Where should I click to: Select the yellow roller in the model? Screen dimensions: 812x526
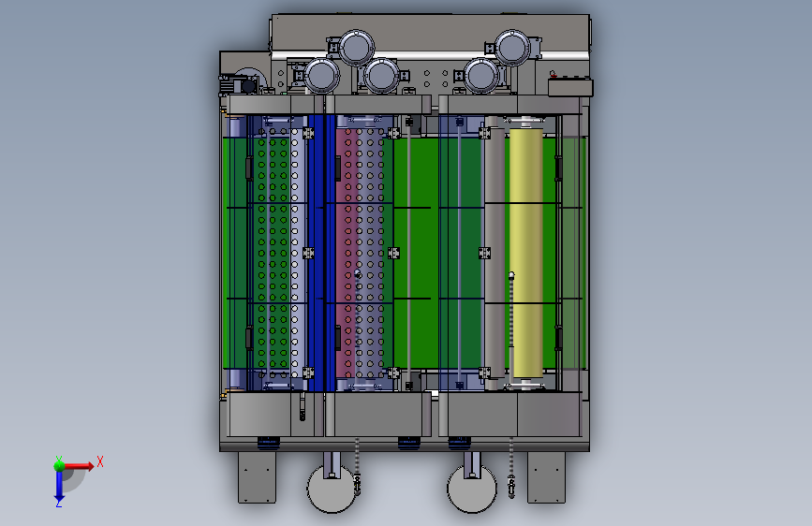(x=526, y=253)
